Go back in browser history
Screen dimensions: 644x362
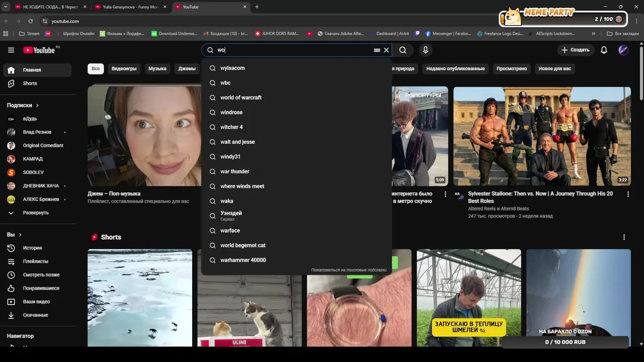6,21
